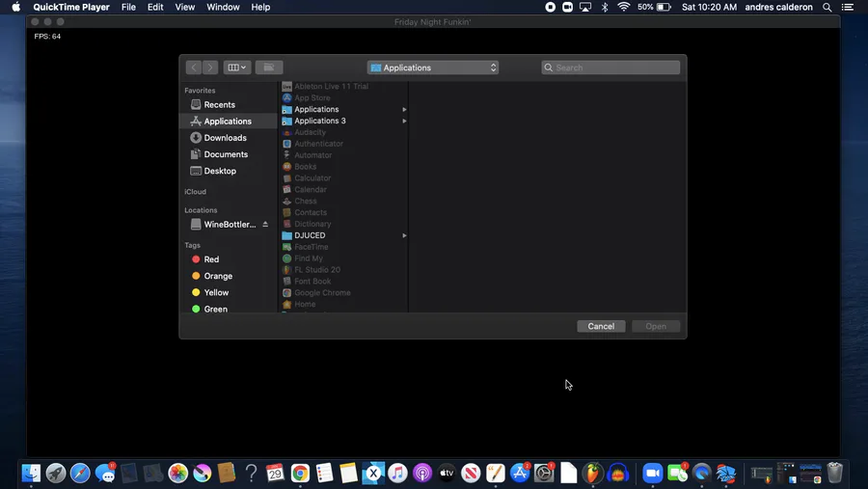Click the AirPlay display menu bar icon
The image size is (868, 489).
pos(585,7)
